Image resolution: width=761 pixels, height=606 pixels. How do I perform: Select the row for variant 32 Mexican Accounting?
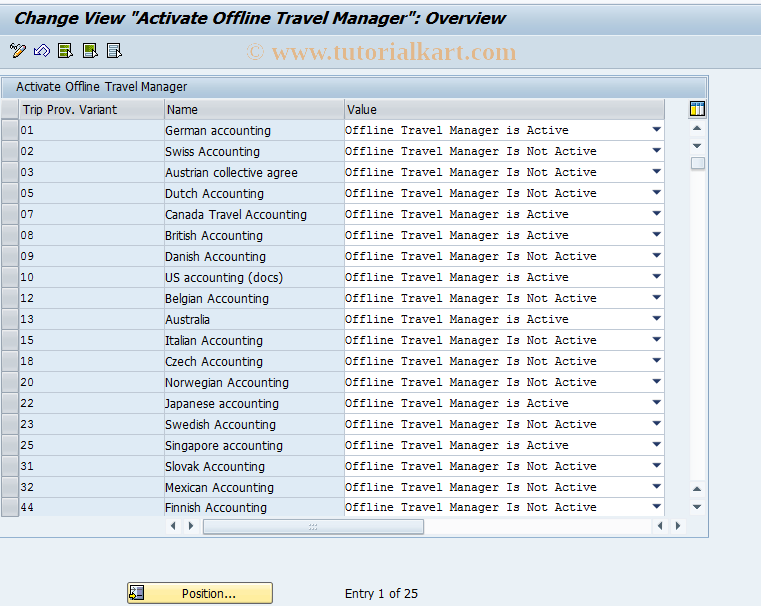[10, 487]
